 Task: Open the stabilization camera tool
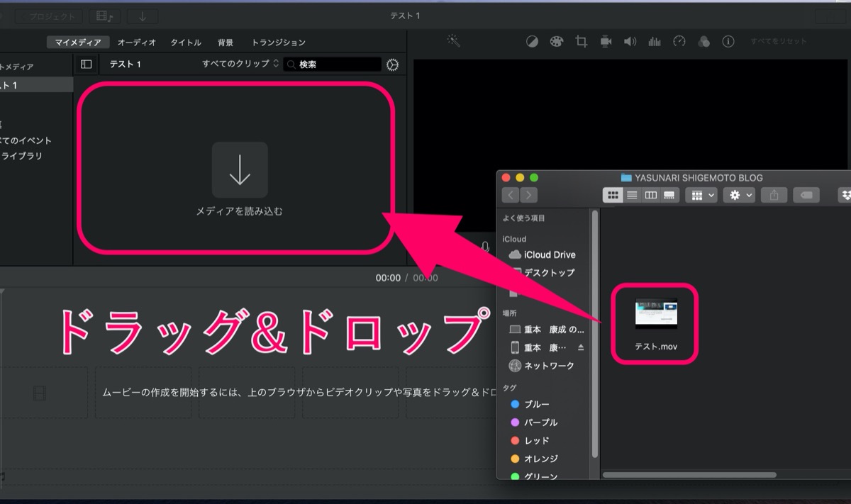pos(606,42)
